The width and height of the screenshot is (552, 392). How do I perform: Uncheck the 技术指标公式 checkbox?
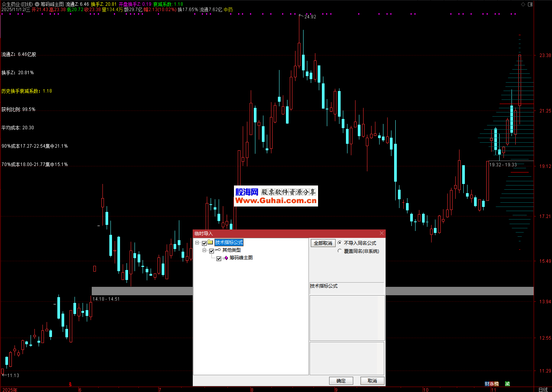(205, 243)
